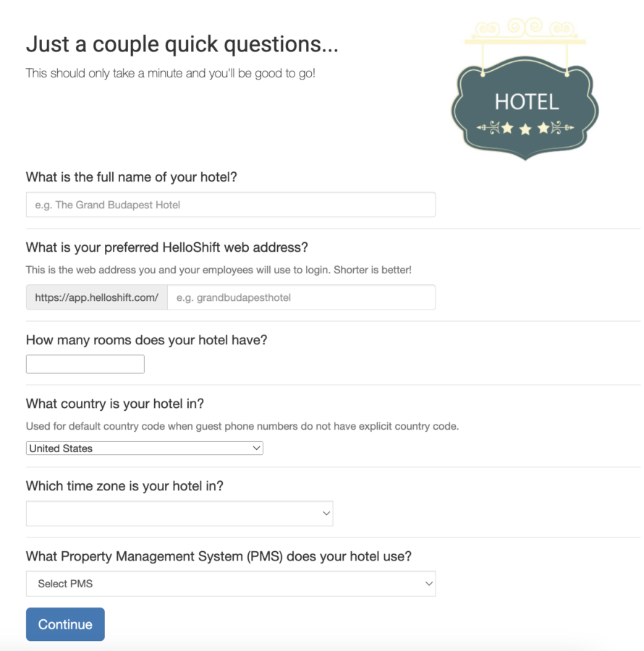Screen dimensions: 644x651
Task: Open the Select PMS dropdown
Action: click(x=231, y=584)
